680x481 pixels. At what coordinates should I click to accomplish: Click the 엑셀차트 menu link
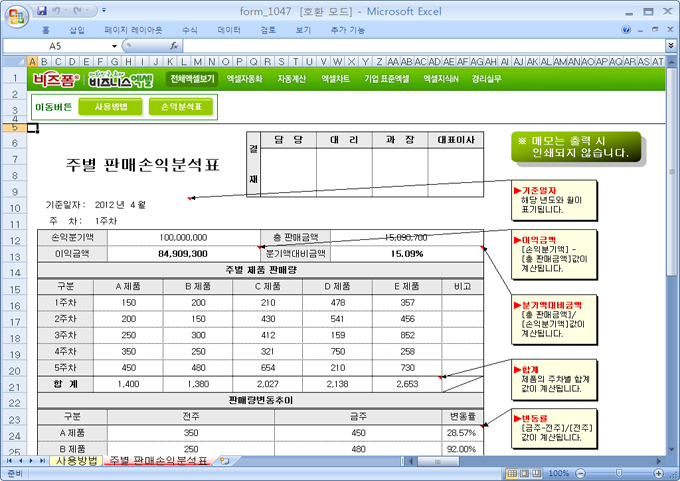tap(335, 78)
